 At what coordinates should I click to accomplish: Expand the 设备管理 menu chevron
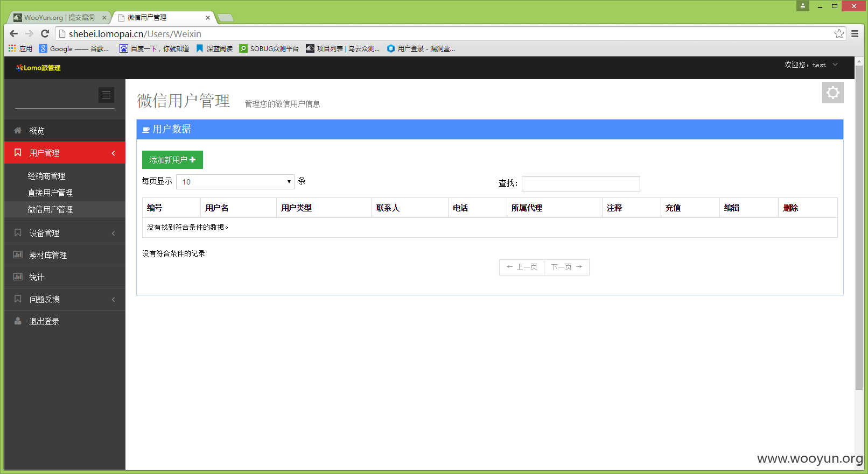point(113,234)
